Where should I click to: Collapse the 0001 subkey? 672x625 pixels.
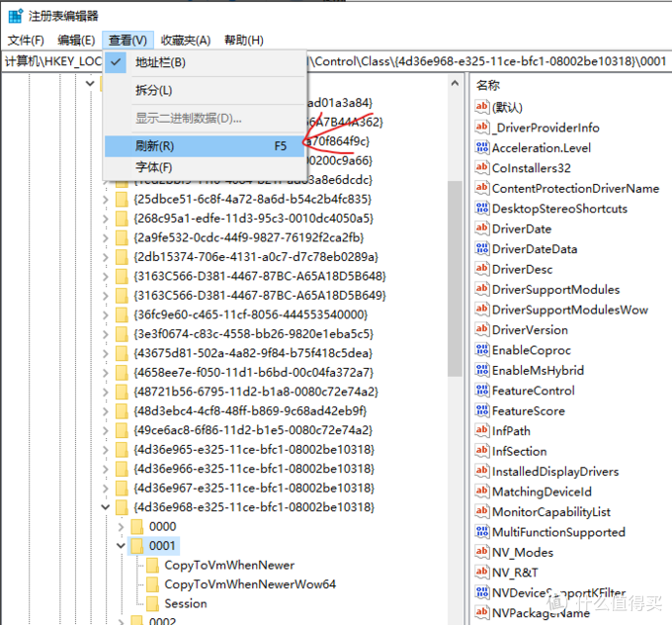pyautogui.click(x=121, y=546)
